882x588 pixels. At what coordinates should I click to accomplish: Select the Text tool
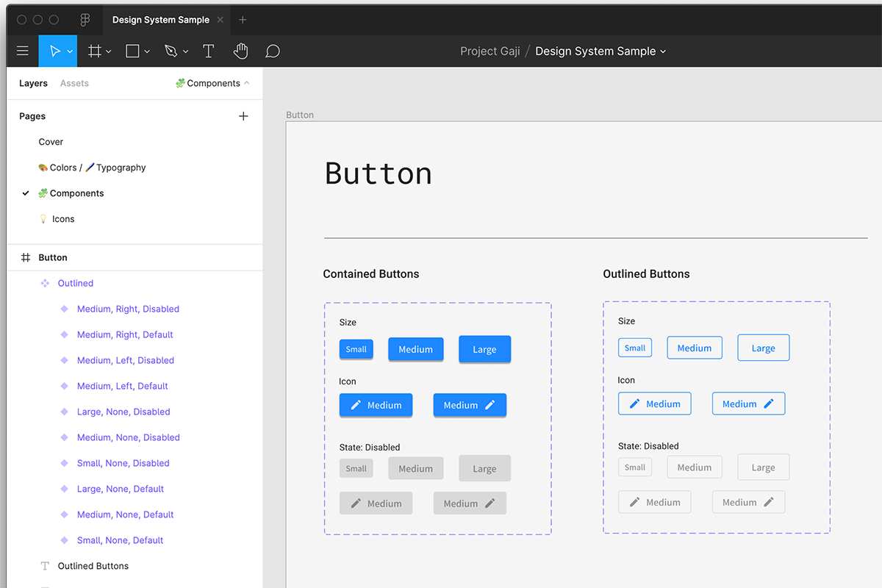(209, 51)
